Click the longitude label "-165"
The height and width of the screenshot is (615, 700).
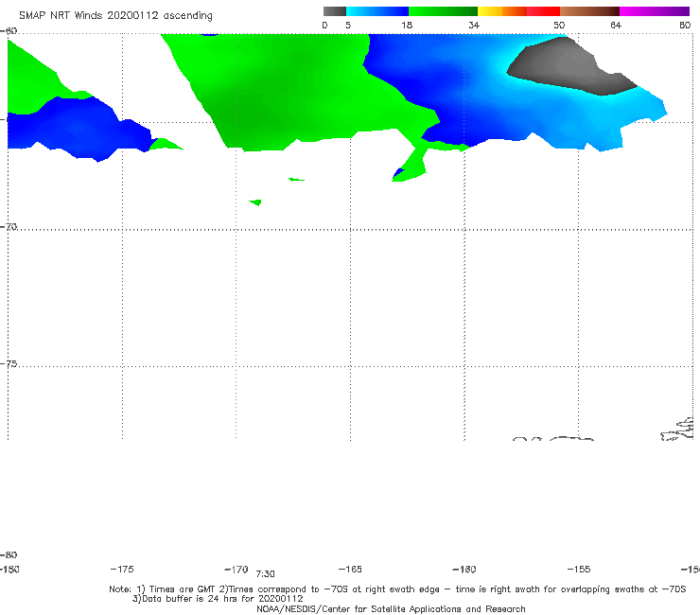click(350, 569)
